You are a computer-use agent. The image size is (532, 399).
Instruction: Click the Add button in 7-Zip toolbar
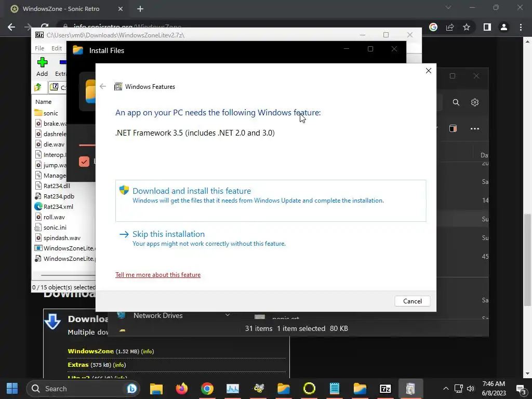point(42,67)
